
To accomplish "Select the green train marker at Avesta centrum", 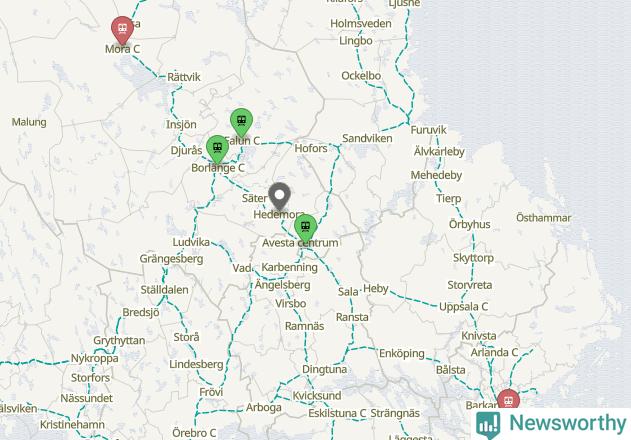I will point(305,228).
